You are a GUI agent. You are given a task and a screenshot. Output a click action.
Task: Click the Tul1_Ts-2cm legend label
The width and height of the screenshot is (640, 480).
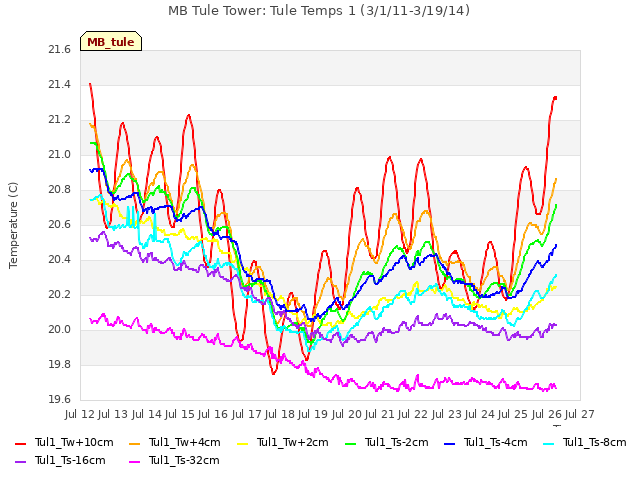[x=397, y=442]
